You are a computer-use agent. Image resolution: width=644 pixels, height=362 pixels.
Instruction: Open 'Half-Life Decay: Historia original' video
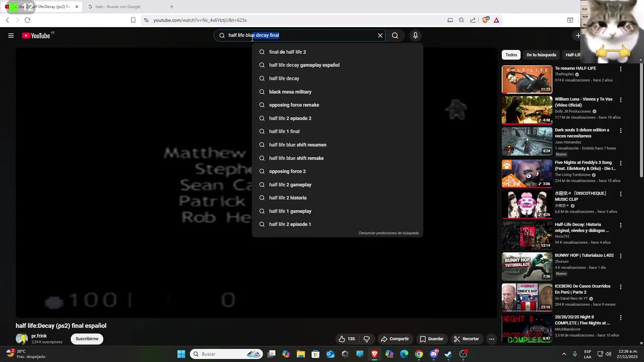pyautogui.click(x=527, y=235)
